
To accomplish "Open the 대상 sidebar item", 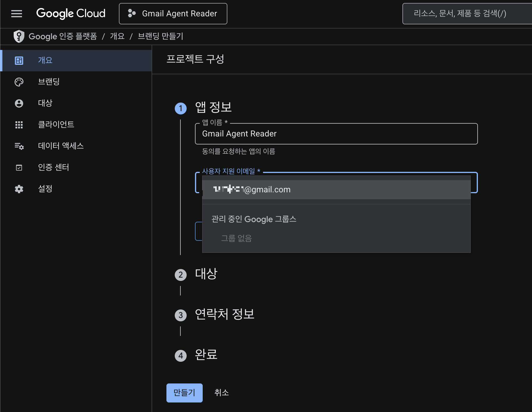I will (76, 103).
